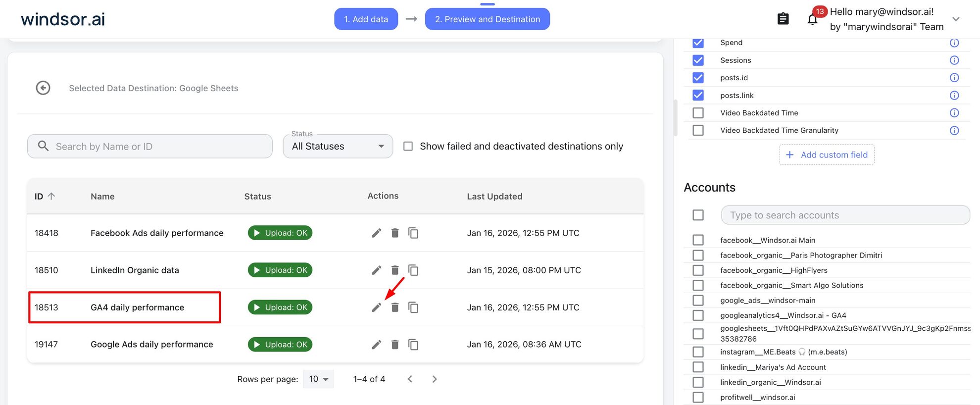Show info for the Spend field

click(954, 43)
